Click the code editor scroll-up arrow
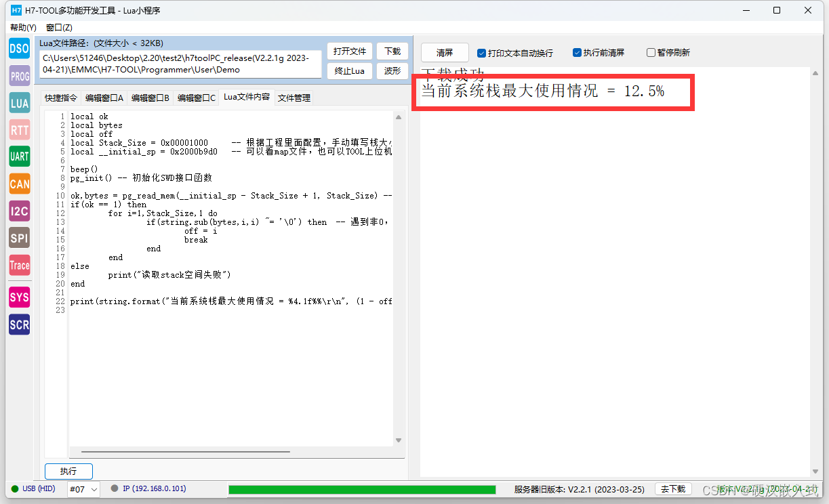Viewport: 829px width, 504px height. tap(398, 117)
